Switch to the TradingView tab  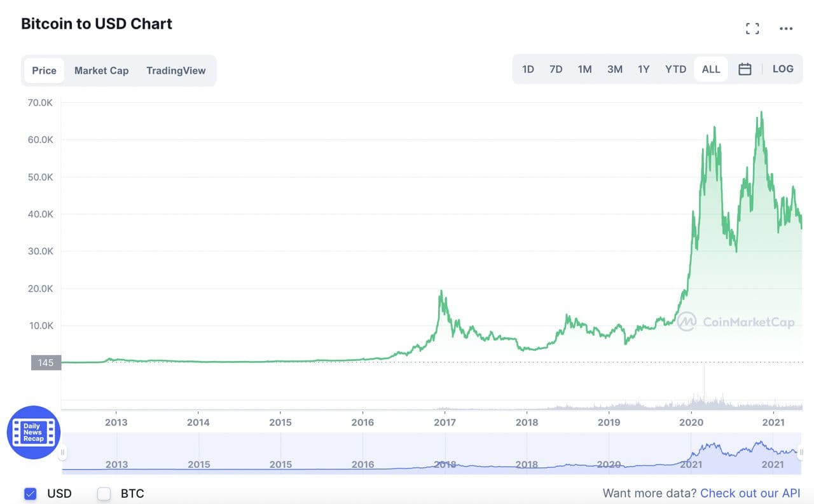pos(176,71)
